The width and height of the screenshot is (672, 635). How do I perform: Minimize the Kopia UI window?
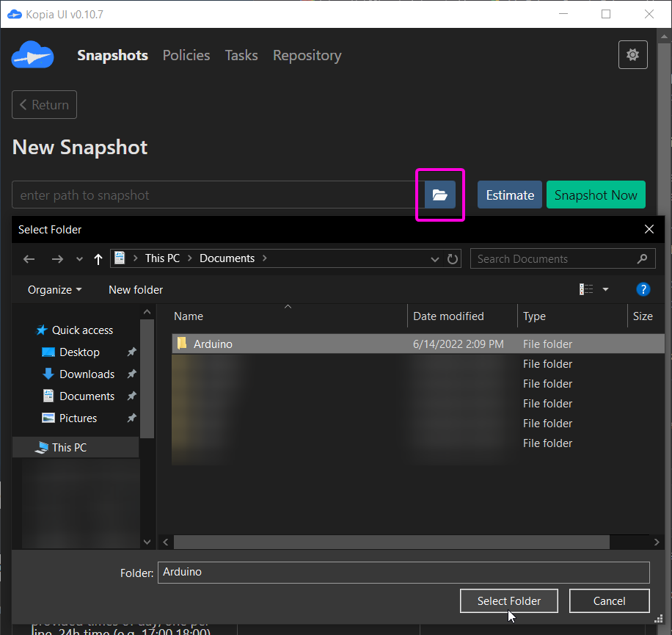tap(563, 14)
